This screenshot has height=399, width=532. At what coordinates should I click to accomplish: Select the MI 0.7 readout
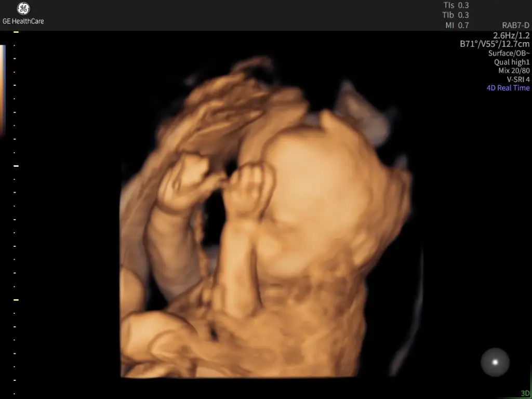coord(457,25)
